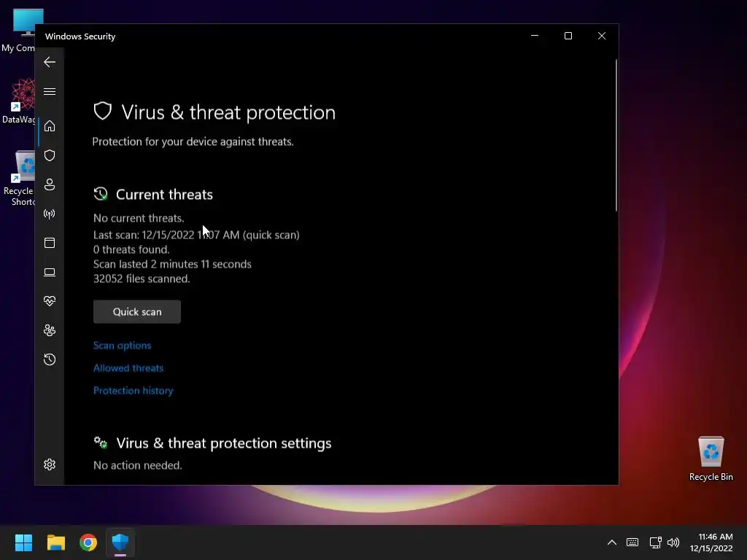
Task: Click the Windows Security vertical scrollbar
Action: pyautogui.click(x=616, y=135)
